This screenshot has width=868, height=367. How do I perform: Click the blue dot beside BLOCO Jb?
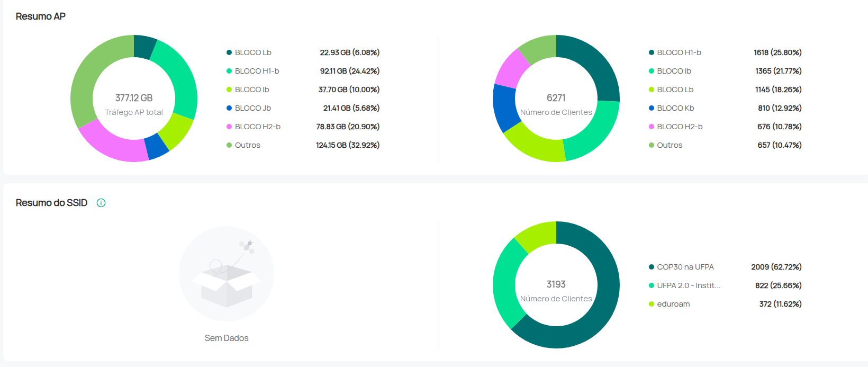pyautogui.click(x=229, y=108)
